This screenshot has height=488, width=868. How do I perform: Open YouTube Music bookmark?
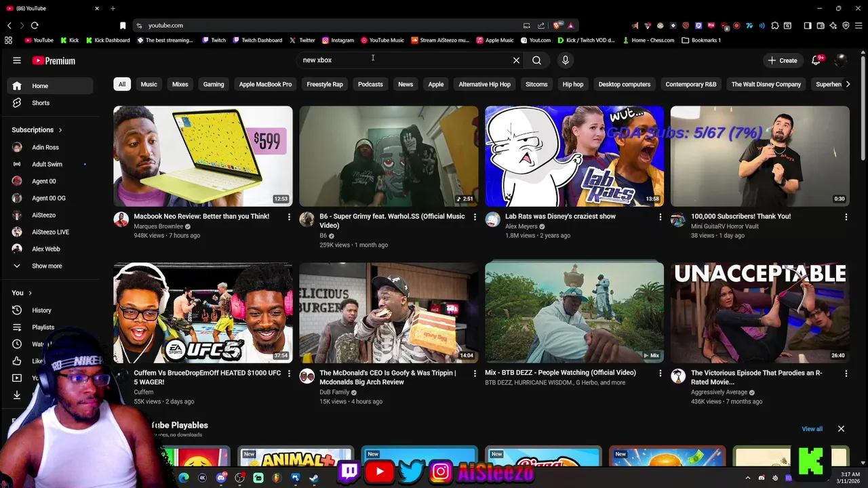[382, 40]
